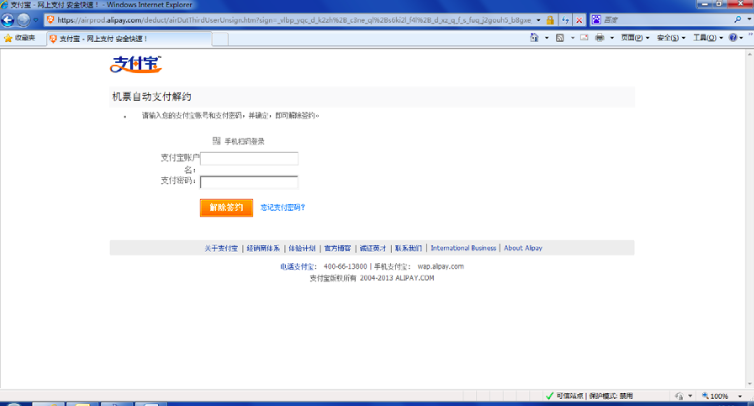Expand the RSS feeds dropdown arrow
Image resolution: width=754 pixels, height=406 pixels.
coord(572,38)
